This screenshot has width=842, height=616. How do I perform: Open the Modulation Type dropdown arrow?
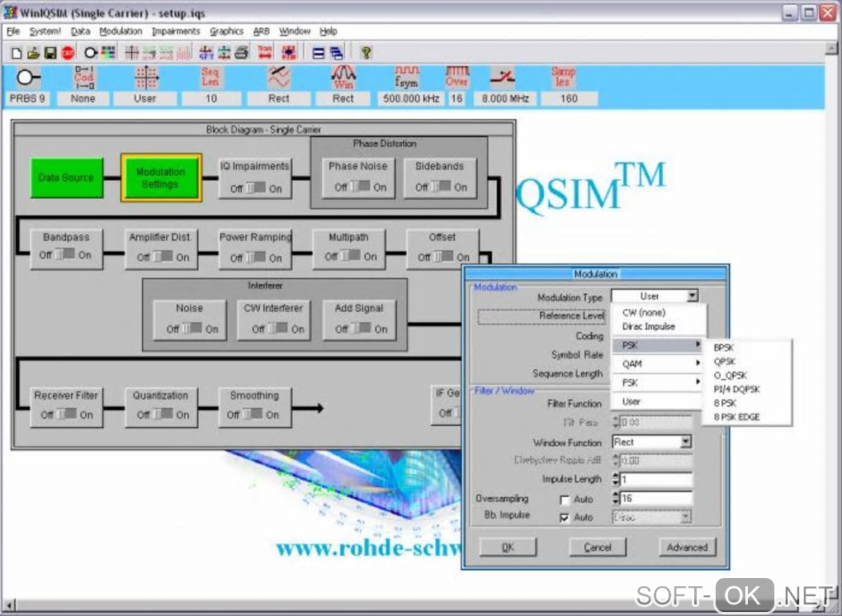[x=693, y=296]
